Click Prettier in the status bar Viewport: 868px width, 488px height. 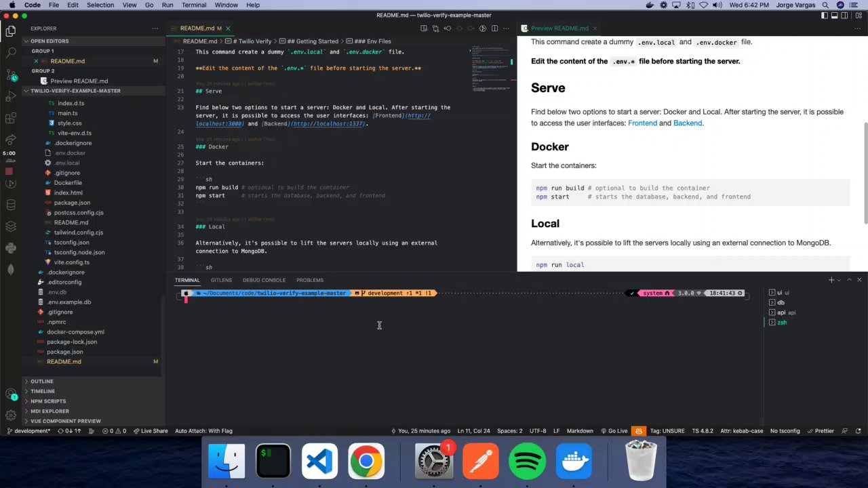[821, 431]
